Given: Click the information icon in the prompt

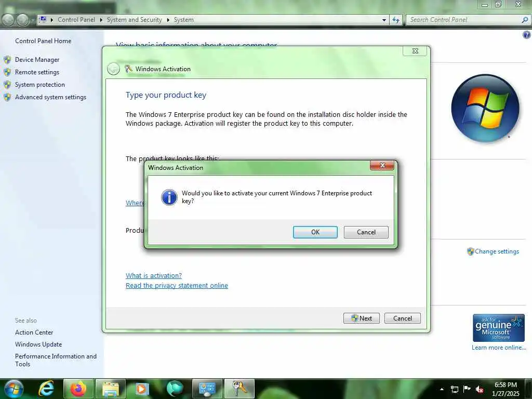Looking at the screenshot, I should coord(169,197).
